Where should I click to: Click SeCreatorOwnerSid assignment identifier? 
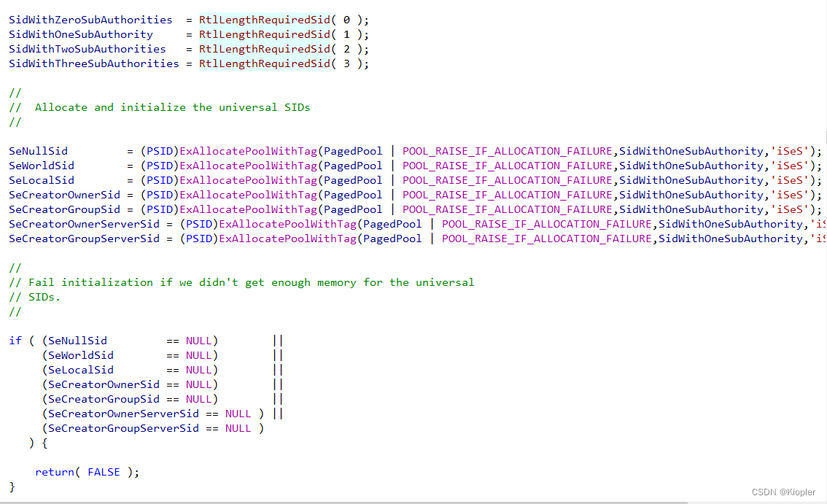[64, 195]
